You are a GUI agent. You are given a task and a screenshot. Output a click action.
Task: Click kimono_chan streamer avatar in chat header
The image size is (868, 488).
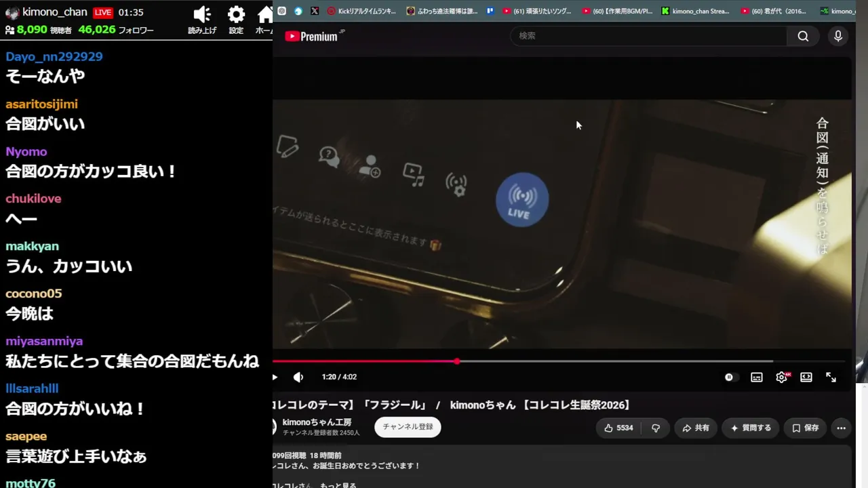tap(12, 13)
